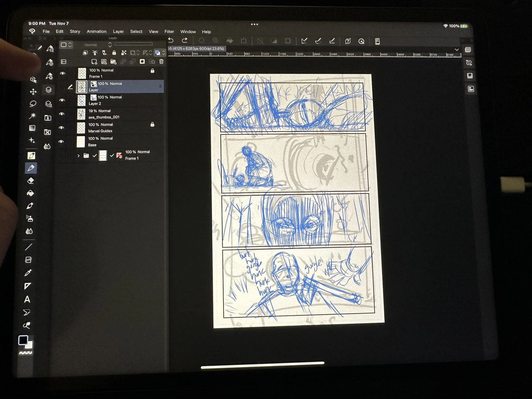Select the Eraser tool

coord(31,181)
